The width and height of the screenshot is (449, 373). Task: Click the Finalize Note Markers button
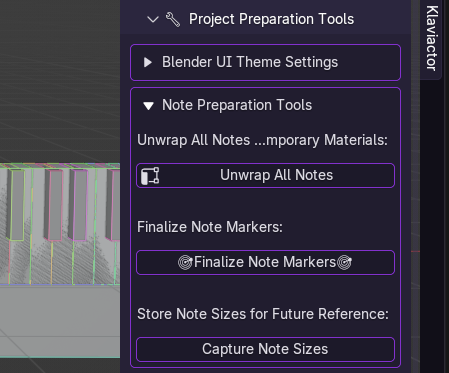(265, 262)
